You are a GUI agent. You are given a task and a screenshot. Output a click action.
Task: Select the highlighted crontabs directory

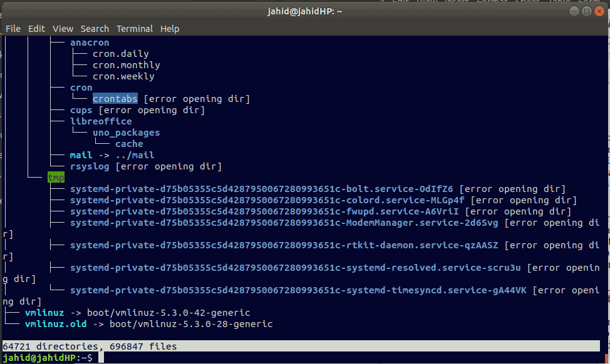click(115, 98)
